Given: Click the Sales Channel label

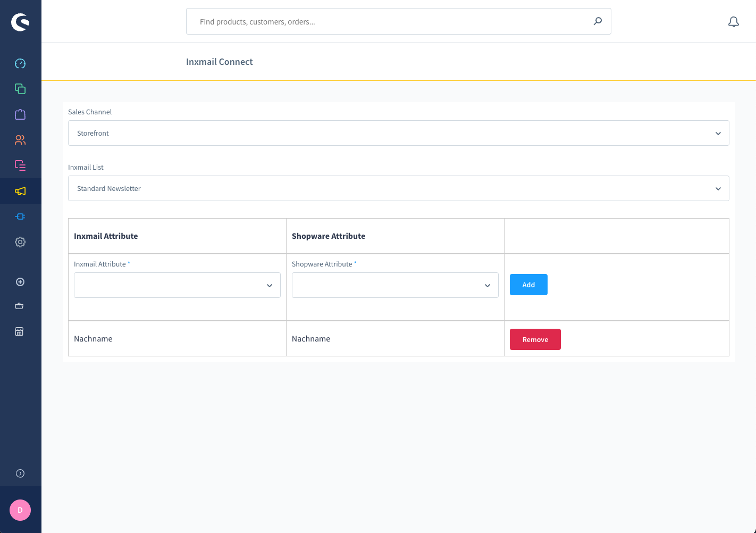Looking at the screenshot, I should 90,112.
